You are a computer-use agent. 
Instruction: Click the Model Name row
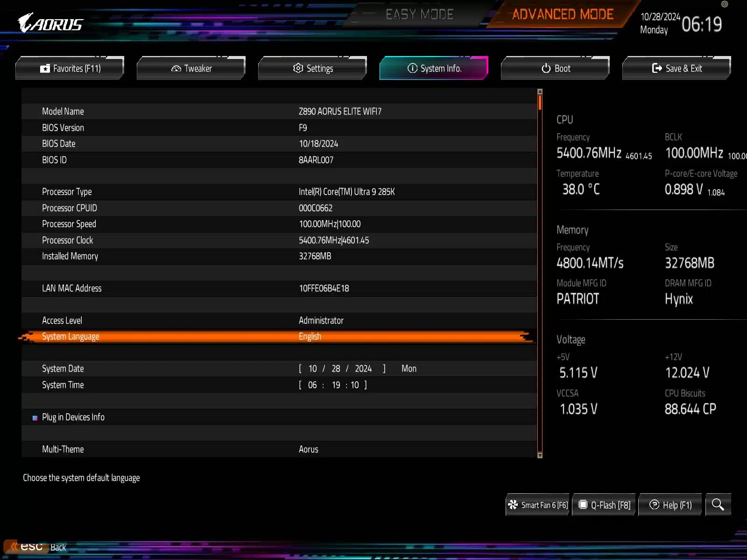pos(279,112)
